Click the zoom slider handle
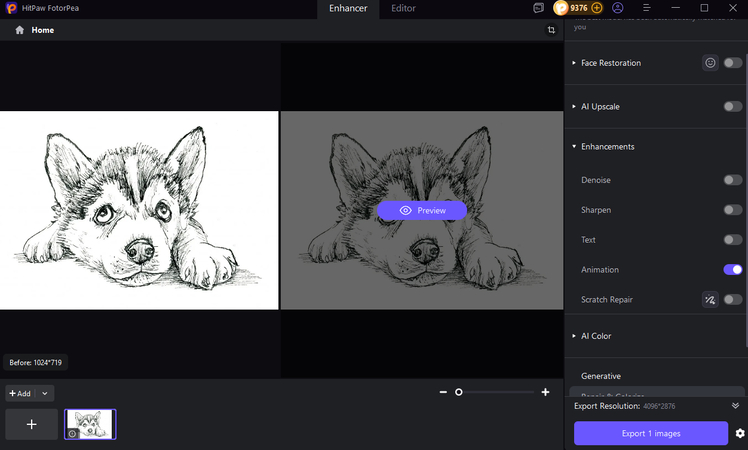 [x=459, y=393]
